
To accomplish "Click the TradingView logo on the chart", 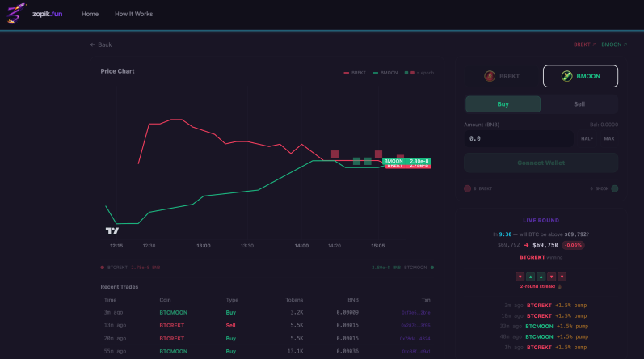I will [x=112, y=231].
